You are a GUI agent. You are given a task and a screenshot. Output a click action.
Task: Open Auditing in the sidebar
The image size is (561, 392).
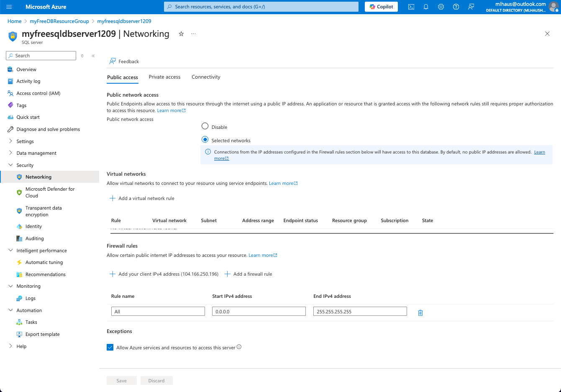point(34,238)
